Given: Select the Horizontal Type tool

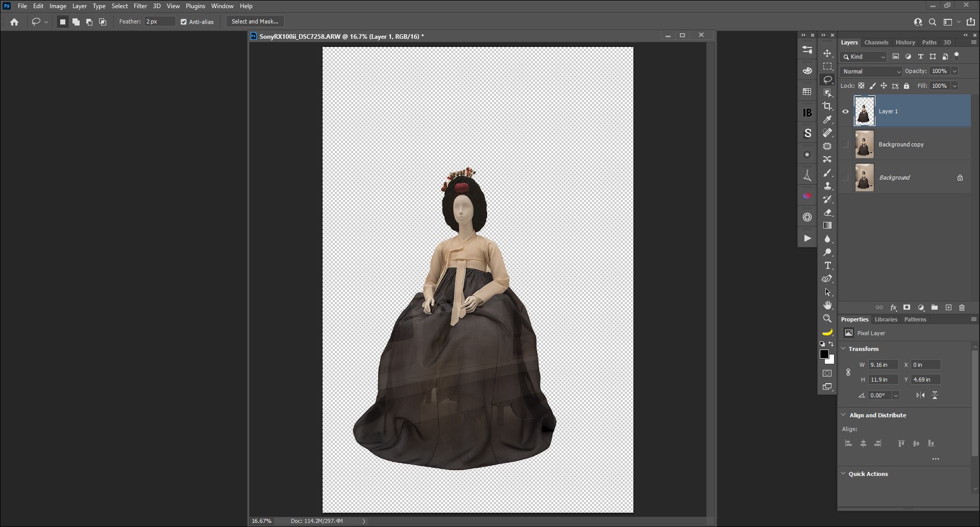Looking at the screenshot, I should [x=827, y=266].
